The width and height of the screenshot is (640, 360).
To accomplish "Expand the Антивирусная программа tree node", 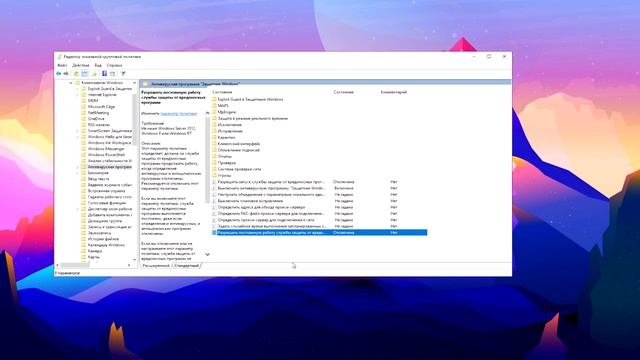I will (78, 167).
